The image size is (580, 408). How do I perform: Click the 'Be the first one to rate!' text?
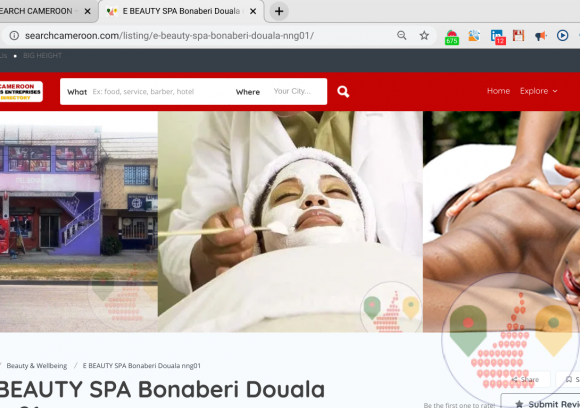459,405
